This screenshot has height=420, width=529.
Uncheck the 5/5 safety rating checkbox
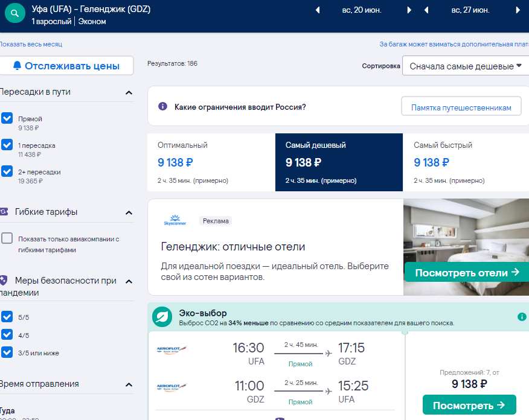[7, 317]
